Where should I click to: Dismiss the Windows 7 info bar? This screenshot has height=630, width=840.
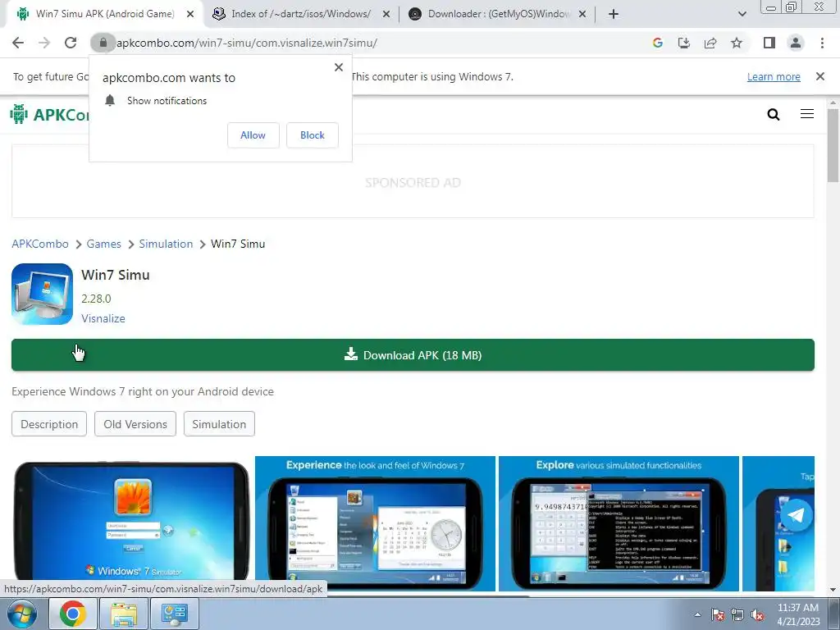820,76
